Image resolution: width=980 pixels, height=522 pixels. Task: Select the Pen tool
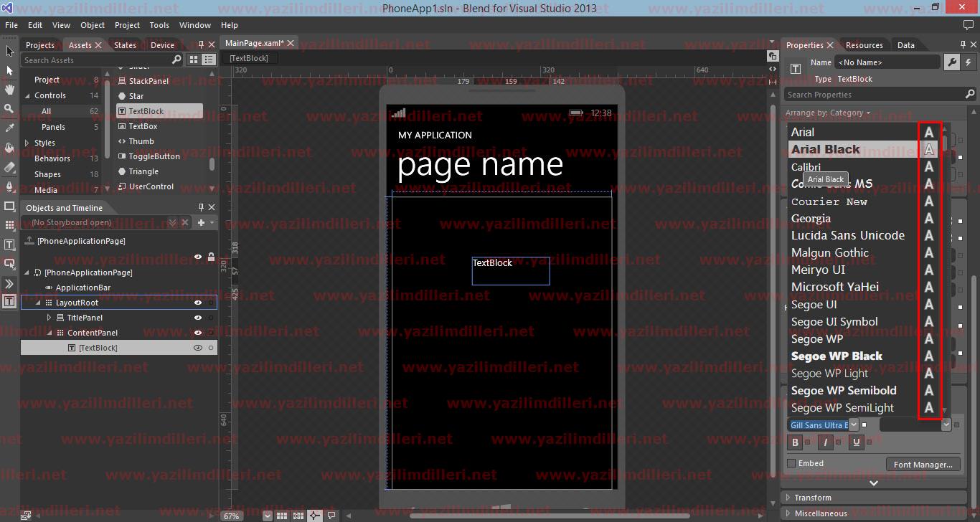pyautogui.click(x=9, y=186)
